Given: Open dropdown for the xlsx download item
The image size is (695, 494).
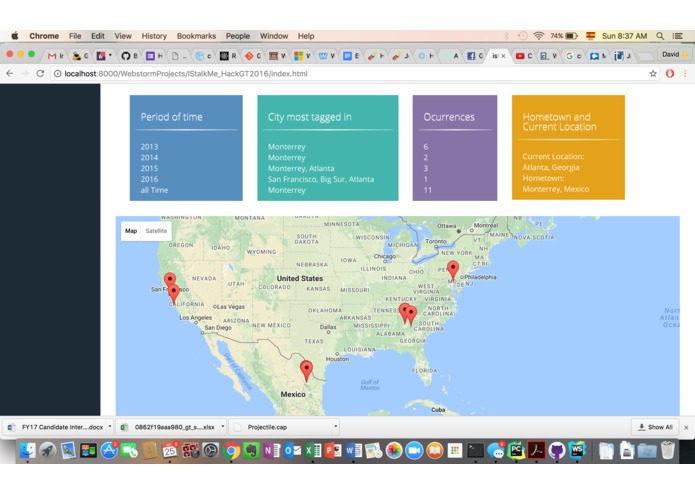Looking at the screenshot, I should (x=223, y=427).
